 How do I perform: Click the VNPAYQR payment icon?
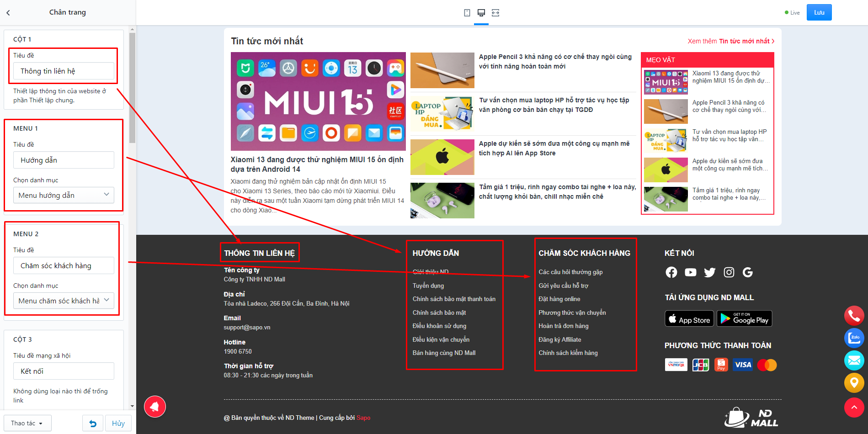pyautogui.click(x=676, y=365)
